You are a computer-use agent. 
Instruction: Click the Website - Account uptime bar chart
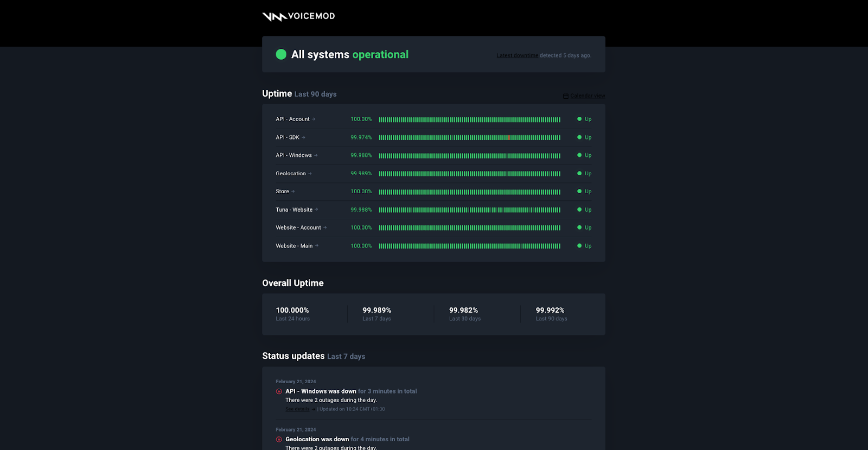point(469,228)
